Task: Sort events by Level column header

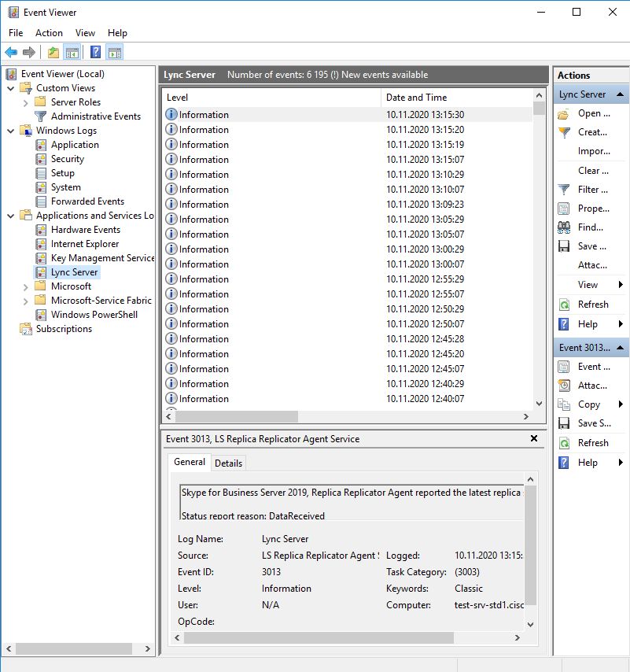Action: 272,98
